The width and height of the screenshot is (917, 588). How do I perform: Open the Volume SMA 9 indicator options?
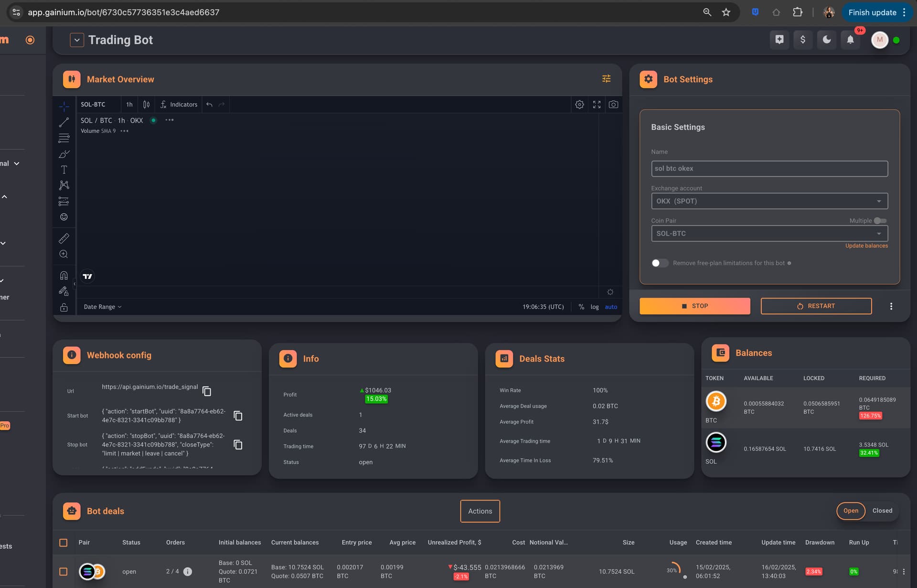pos(125,131)
